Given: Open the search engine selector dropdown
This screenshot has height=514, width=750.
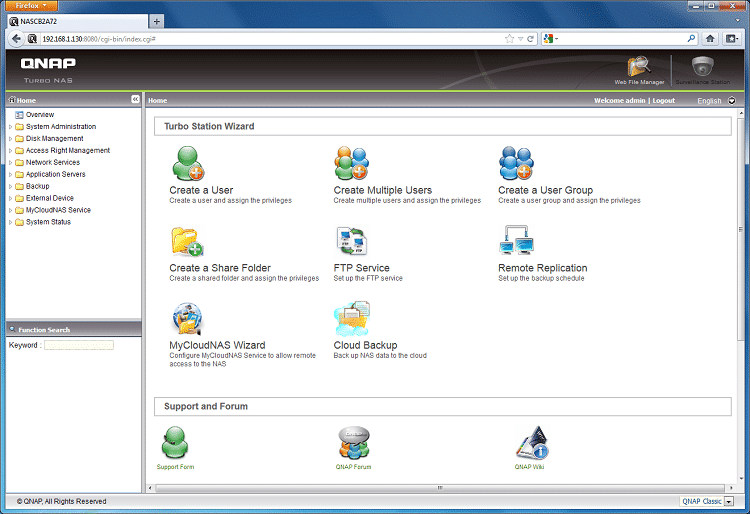Looking at the screenshot, I should [551, 39].
